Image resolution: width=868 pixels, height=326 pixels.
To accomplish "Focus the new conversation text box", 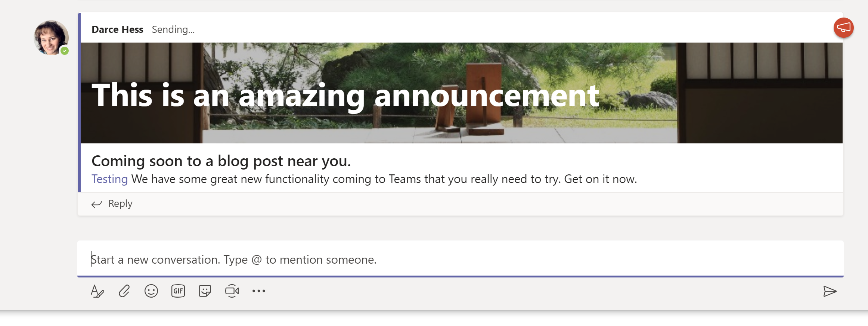I will 461,259.
